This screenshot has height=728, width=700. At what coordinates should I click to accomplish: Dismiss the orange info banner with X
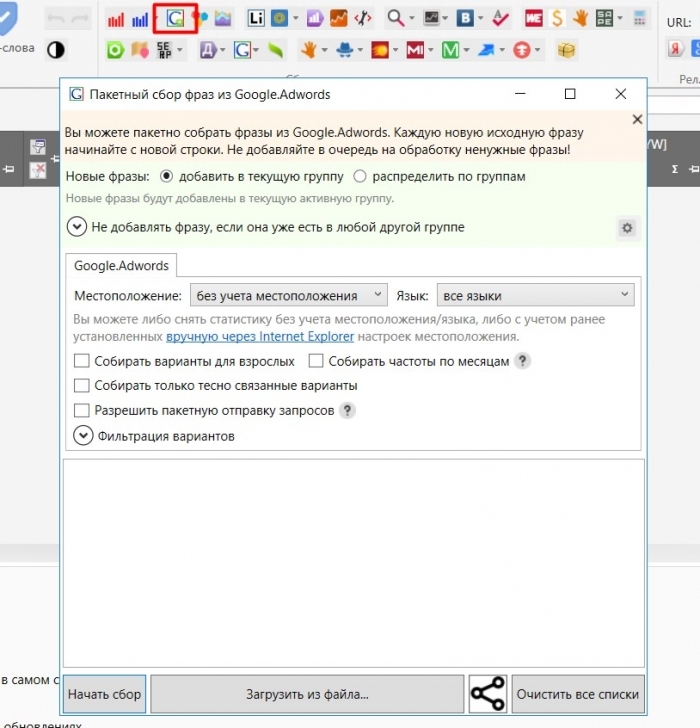(x=637, y=119)
